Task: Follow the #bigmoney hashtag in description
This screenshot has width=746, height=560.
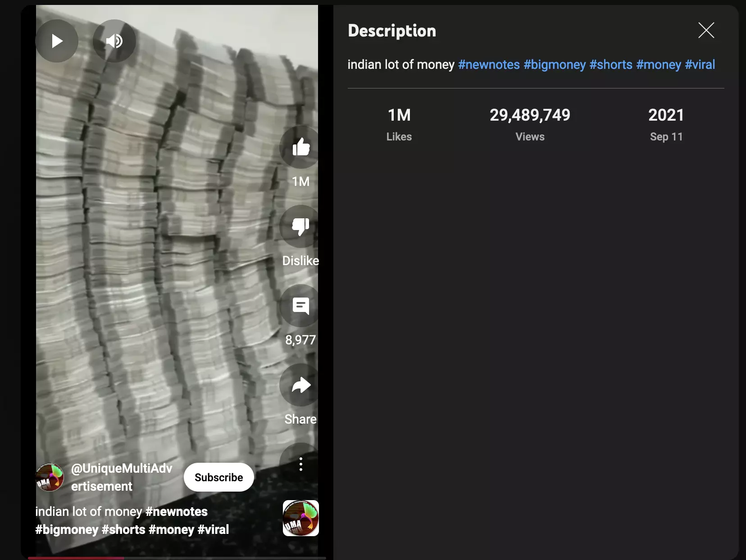Action: (555, 64)
